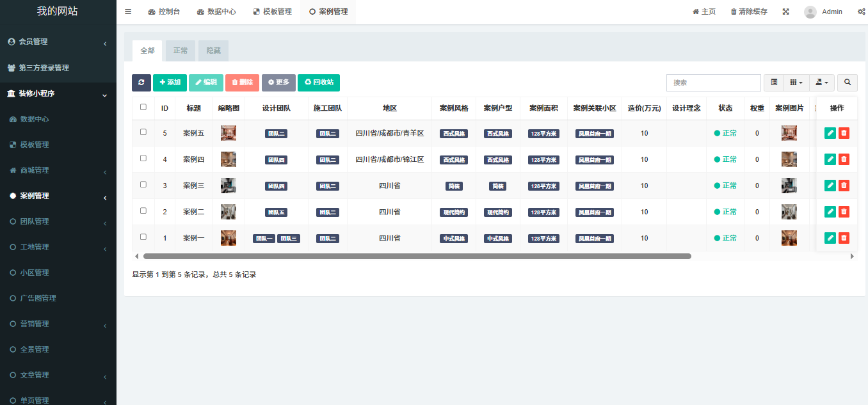The height and width of the screenshot is (405, 868).
Task: 点击案例四的缩略图
Action: [x=229, y=159]
